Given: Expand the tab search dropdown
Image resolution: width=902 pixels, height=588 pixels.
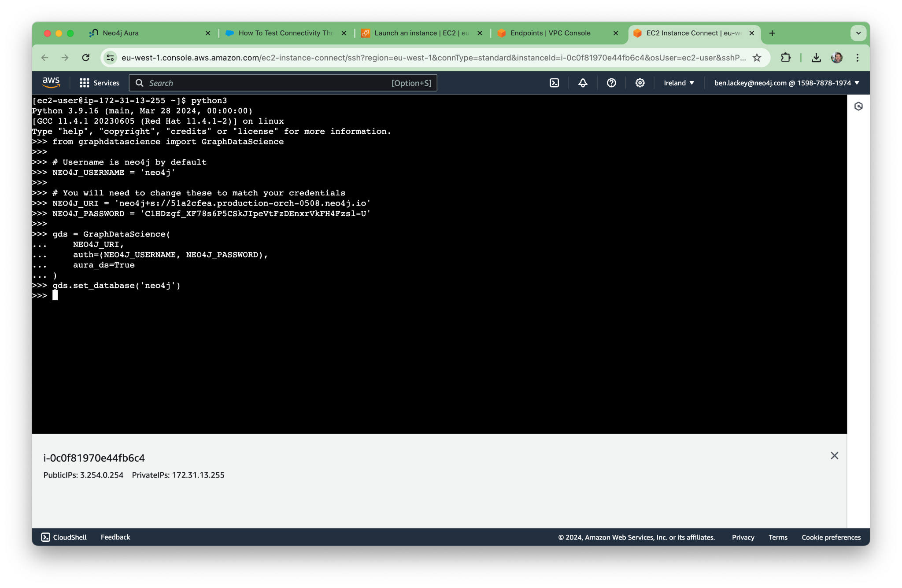Looking at the screenshot, I should point(858,33).
